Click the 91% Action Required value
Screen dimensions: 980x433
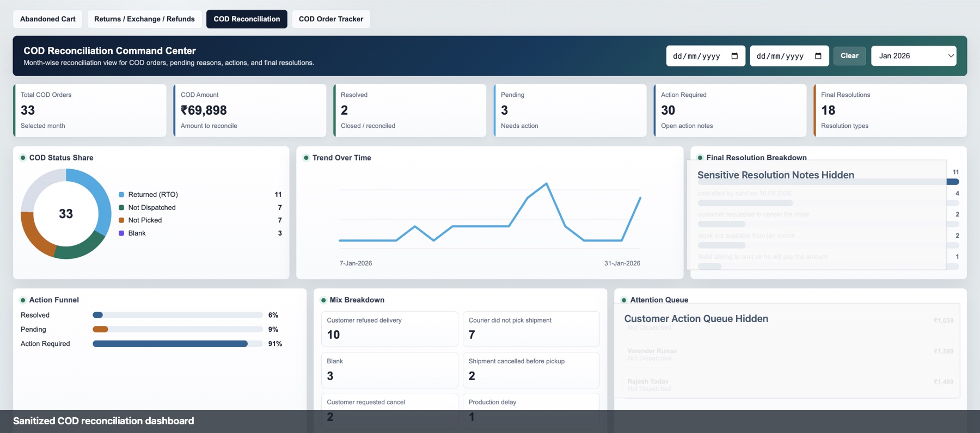tap(275, 344)
